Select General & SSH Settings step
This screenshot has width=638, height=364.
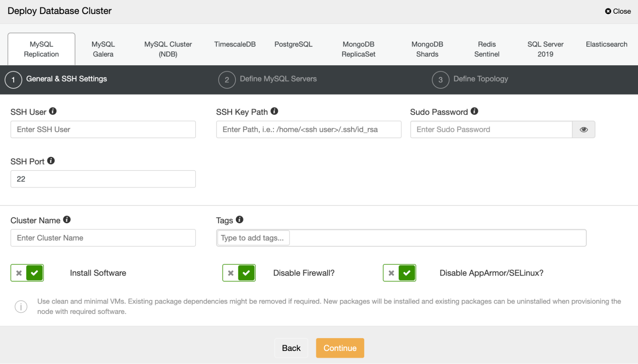(66, 79)
